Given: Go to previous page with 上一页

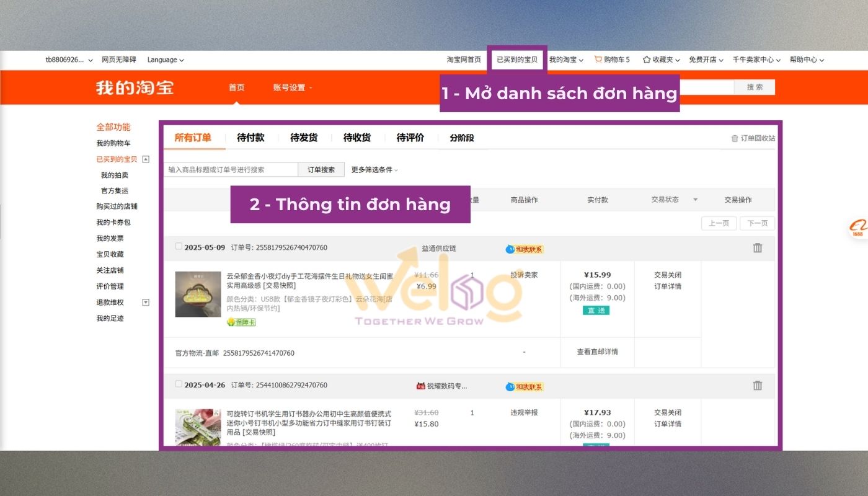Looking at the screenshot, I should [x=719, y=223].
